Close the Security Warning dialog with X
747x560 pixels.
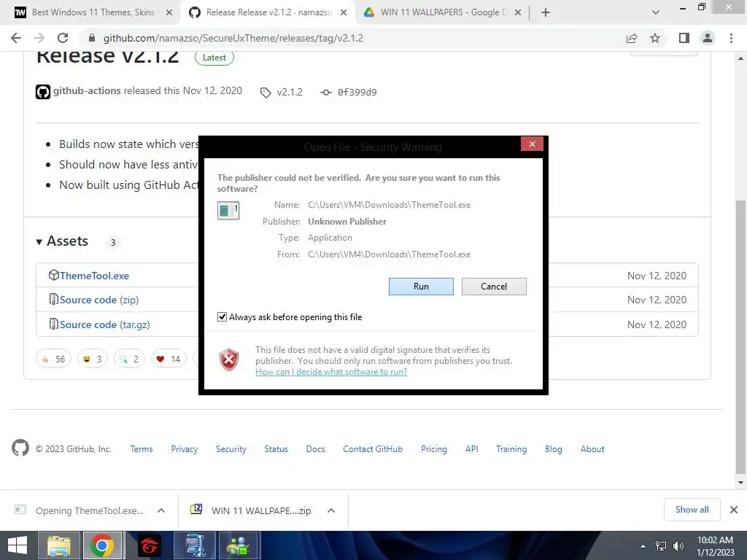532,144
